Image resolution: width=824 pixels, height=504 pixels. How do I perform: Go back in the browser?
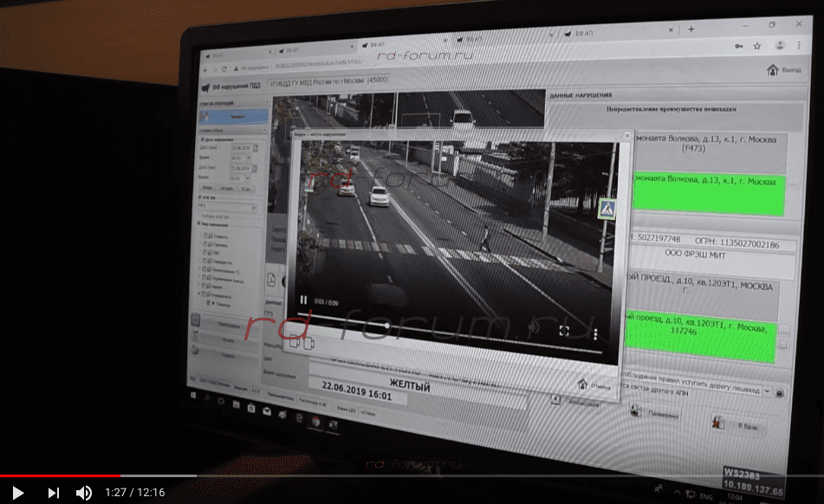(x=206, y=70)
